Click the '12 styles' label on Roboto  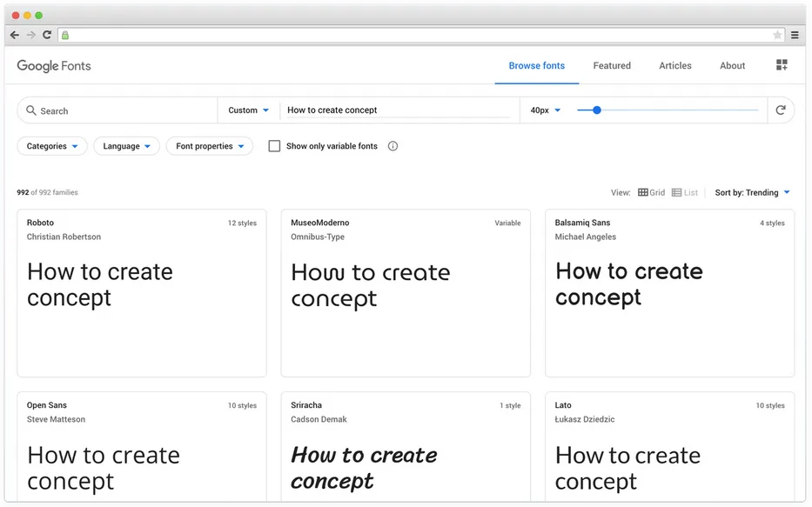point(242,223)
